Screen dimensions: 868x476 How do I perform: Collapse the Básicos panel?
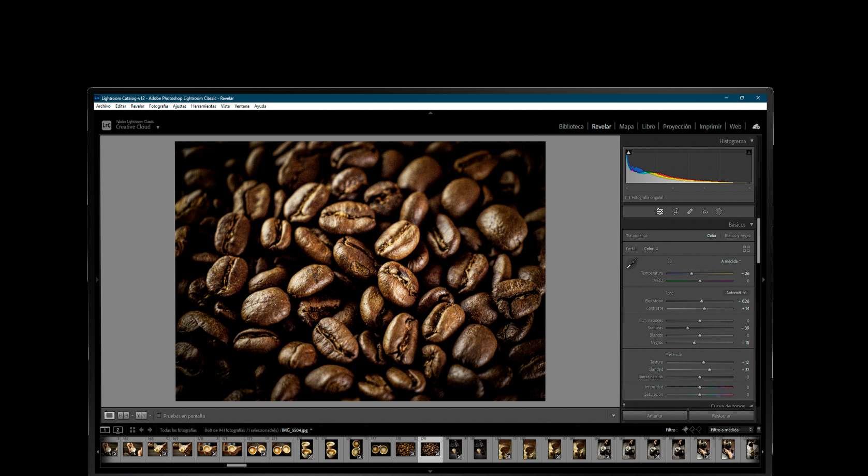tap(752, 224)
